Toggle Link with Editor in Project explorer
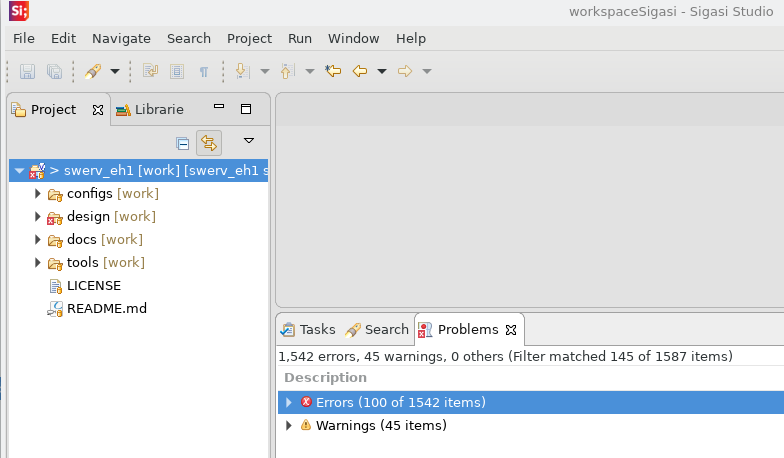This screenshot has width=784, height=458. tap(209, 144)
